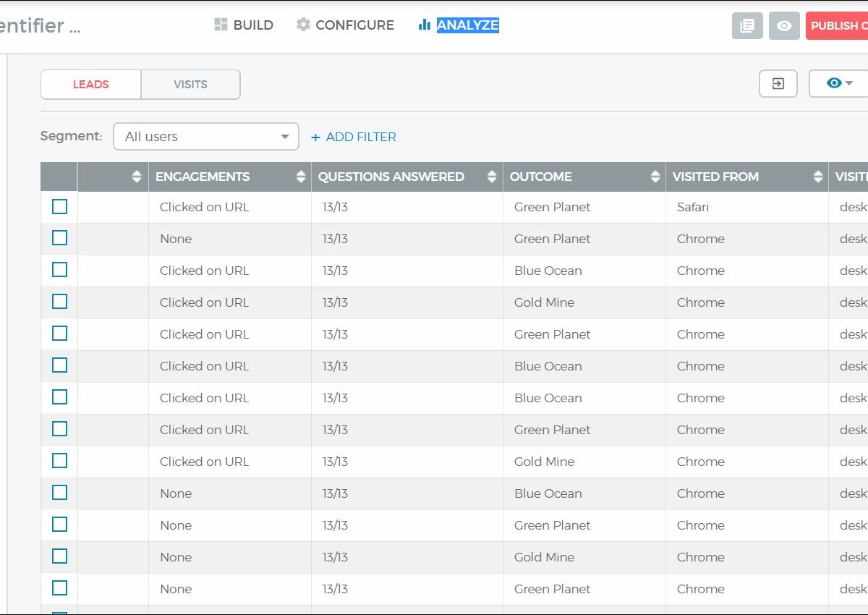
Task: Open the Segment All users dropdown
Action: [206, 137]
